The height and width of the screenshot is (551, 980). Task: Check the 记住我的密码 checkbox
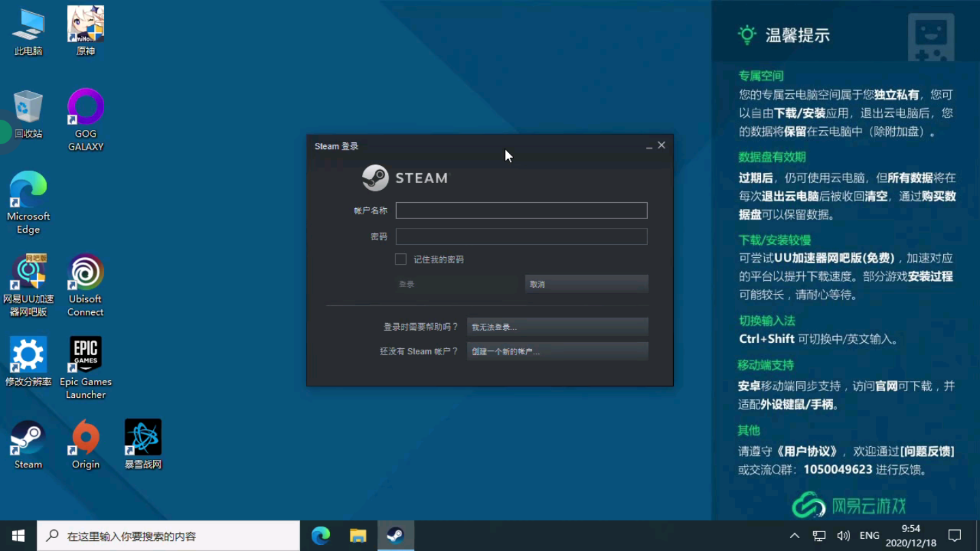(x=401, y=259)
